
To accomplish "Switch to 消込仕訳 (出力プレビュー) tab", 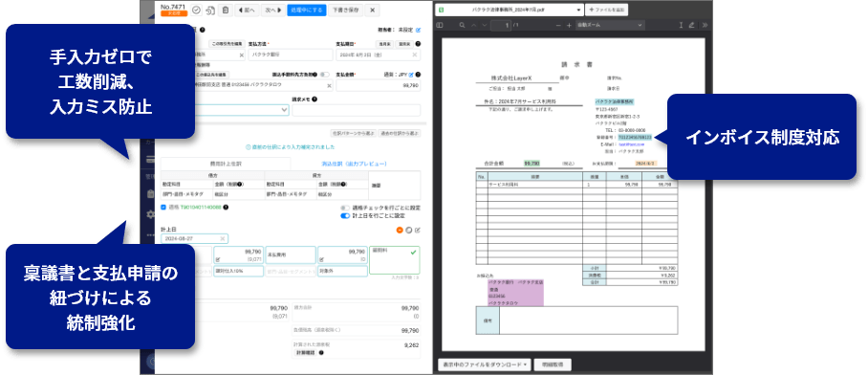I will click(x=355, y=164).
